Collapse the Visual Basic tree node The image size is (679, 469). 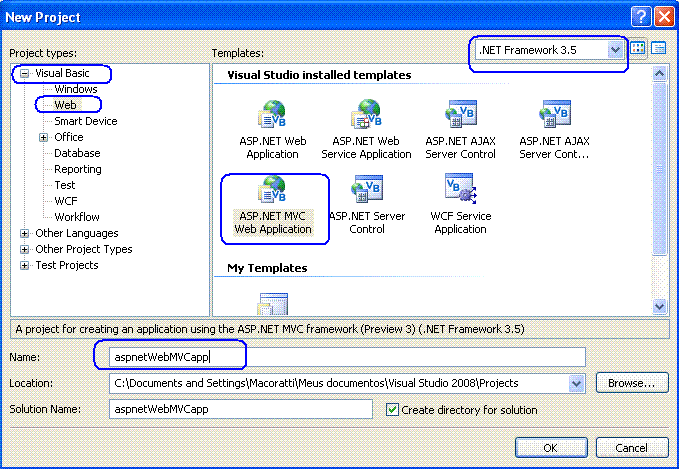click(25, 73)
